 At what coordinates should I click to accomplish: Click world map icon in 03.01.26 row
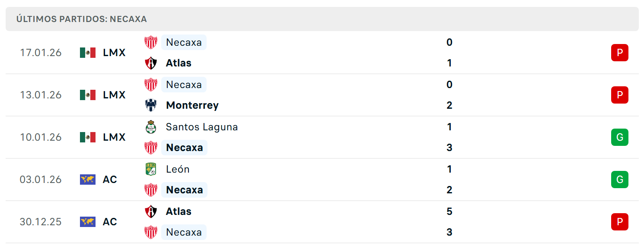pos(88,180)
